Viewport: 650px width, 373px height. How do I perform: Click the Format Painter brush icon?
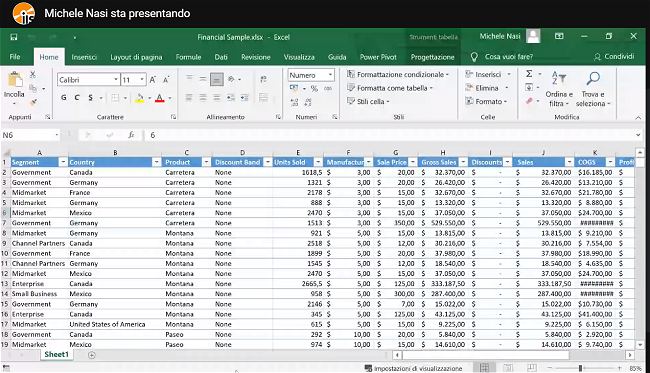point(33,102)
